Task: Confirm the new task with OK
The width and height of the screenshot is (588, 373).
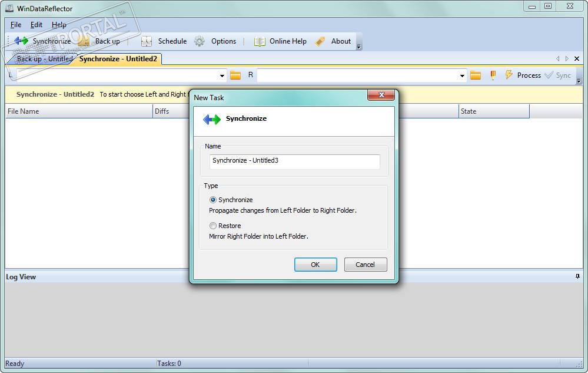Action: pos(315,265)
